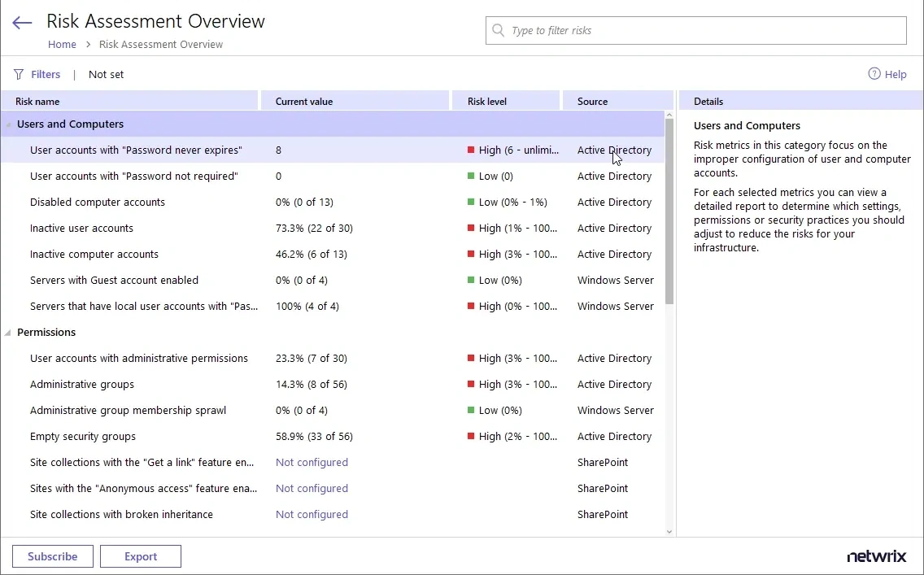Click the Netwrix logo
This screenshot has width=924, height=575.
point(876,556)
